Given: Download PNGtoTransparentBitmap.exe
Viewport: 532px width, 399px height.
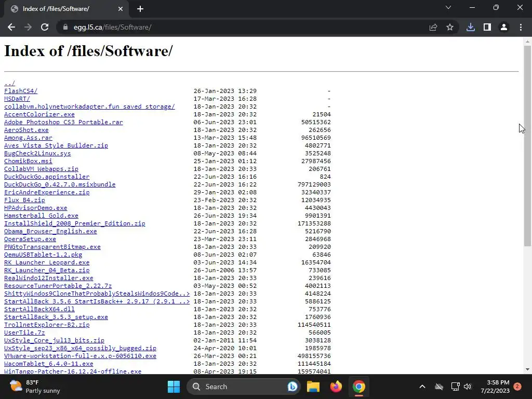Looking at the screenshot, I should (52, 247).
